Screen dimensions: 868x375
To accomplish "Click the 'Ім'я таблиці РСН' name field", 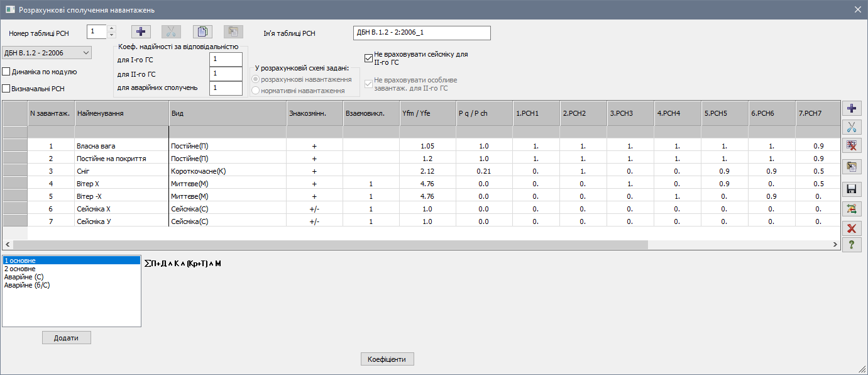I will (421, 33).
